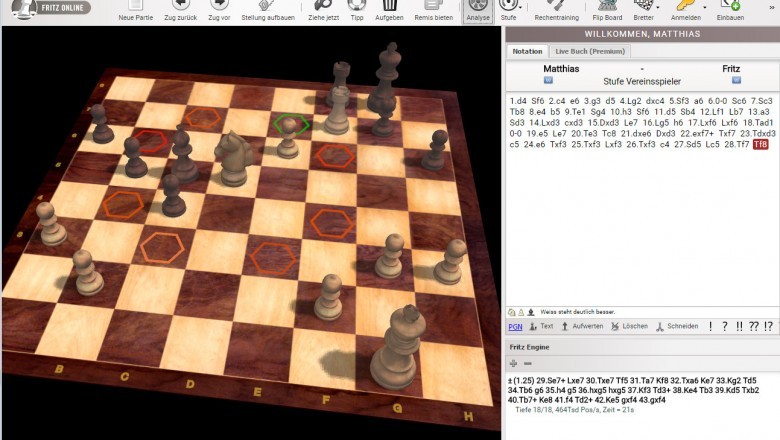780x440 pixels.
Task: Click the black pawn icon beside status text
Action: pos(531,312)
